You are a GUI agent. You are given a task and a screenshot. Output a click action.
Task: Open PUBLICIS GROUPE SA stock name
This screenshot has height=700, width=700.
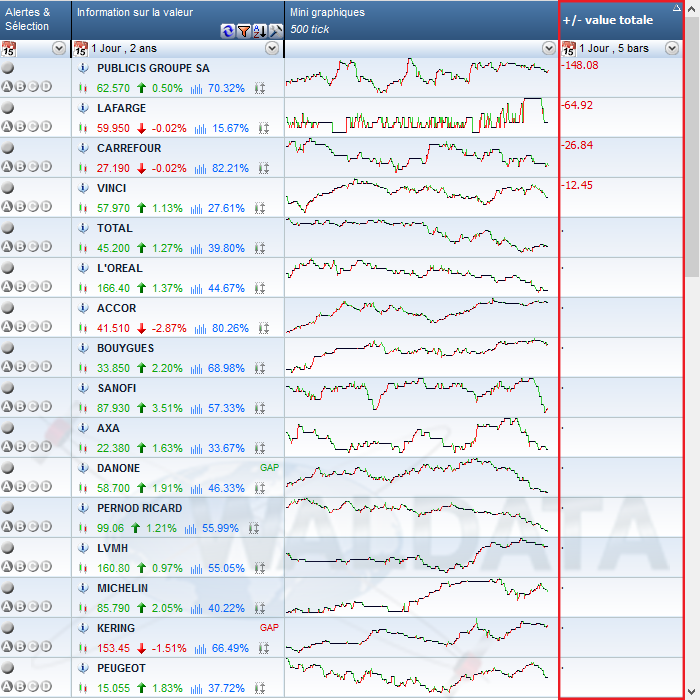point(153,68)
